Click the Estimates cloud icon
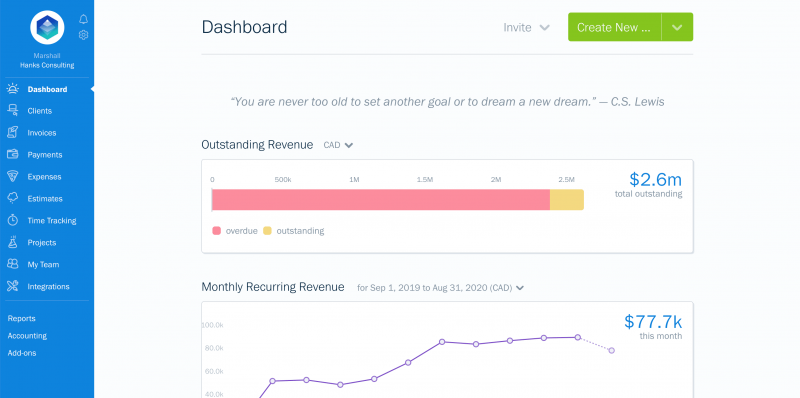800x398 pixels. pyautogui.click(x=13, y=198)
